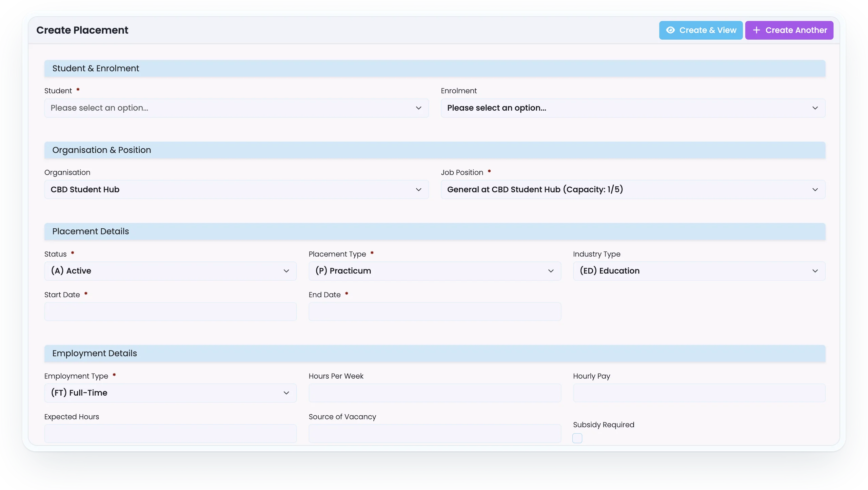
Task: Focus the Start Date field
Action: point(170,312)
